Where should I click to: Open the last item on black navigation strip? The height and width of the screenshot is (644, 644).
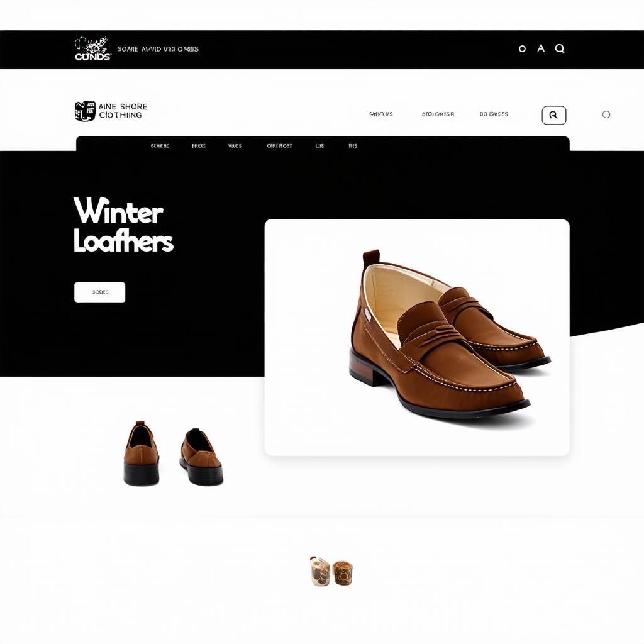[x=352, y=146]
